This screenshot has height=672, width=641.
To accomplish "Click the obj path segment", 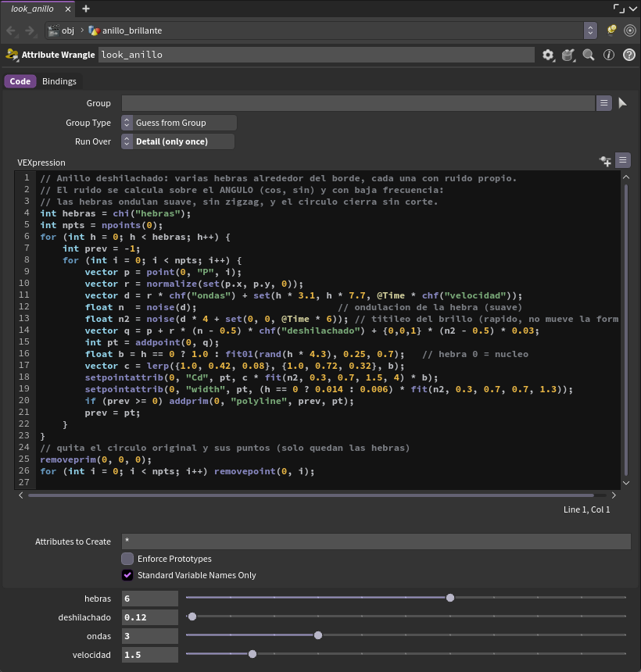I will click(x=68, y=30).
